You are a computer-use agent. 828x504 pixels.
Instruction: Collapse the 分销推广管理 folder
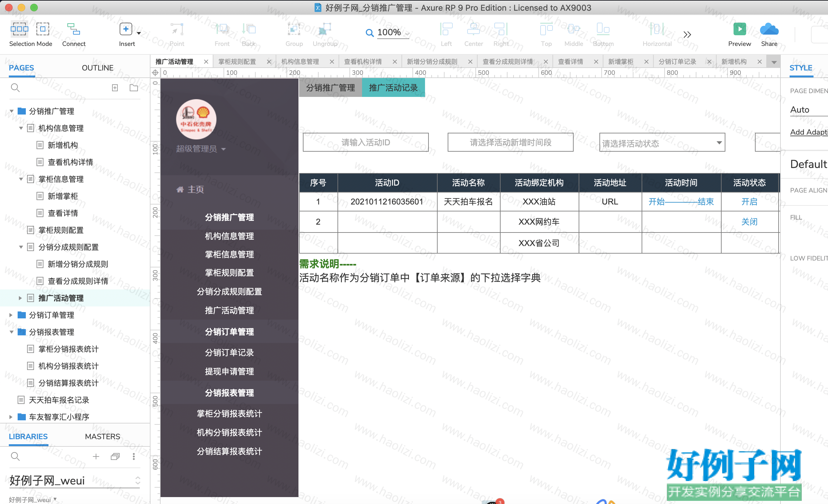click(x=11, y=111)
